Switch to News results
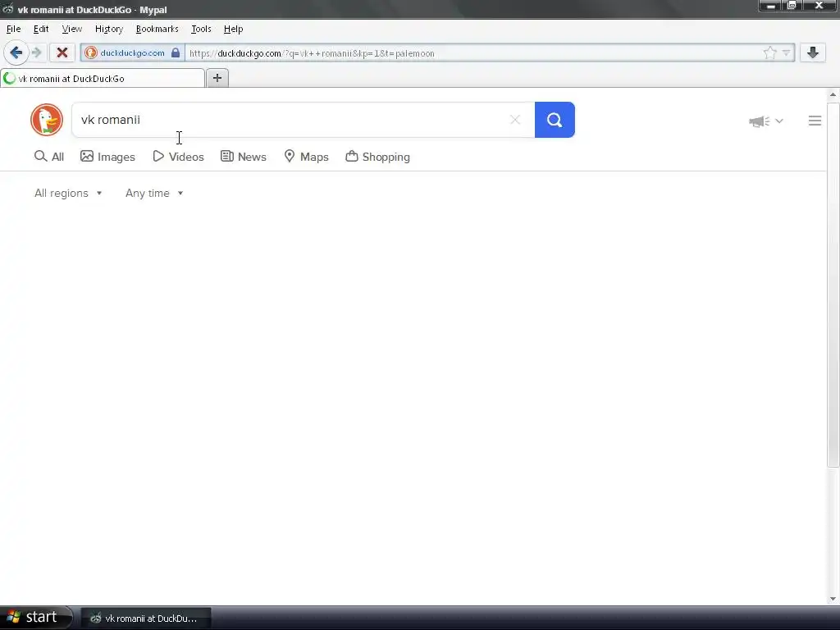The image size is (840, 630). (243, 157)
